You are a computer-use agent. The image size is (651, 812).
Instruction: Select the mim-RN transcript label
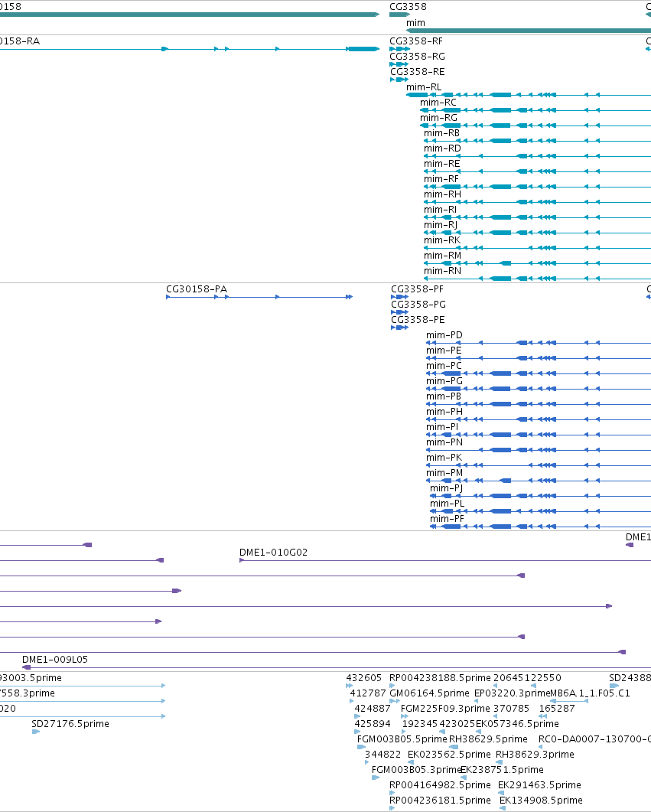coord(442,271)
